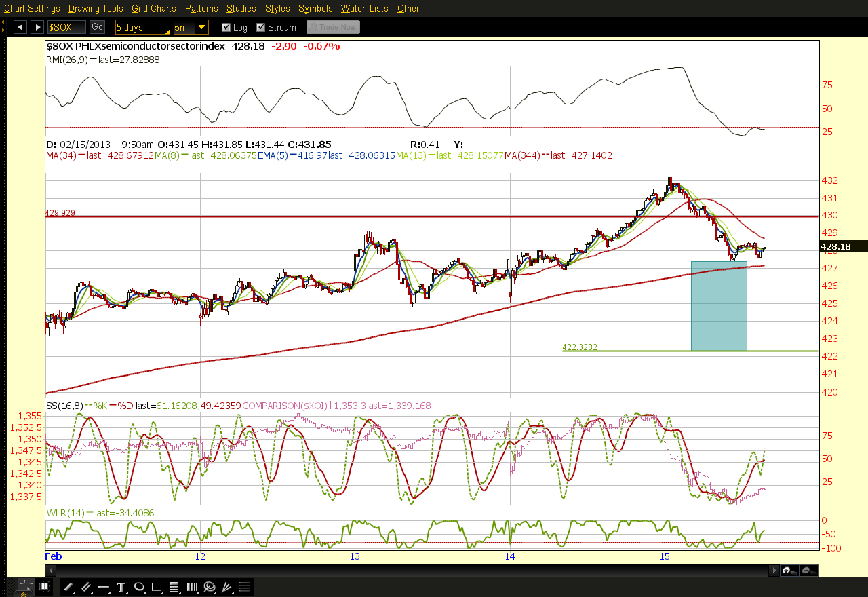This screenshot has height=597, width=868.
Task: Select the horizontal multi-line tool
Action: point(245,587)
